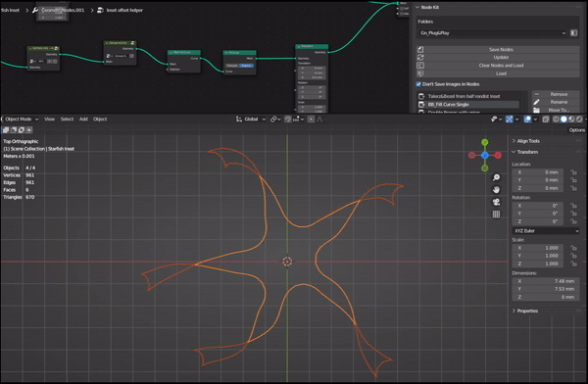Toggle X-ray view icon
Image resolution: width=588 pixels, height=384 pixels.
tap(546, 120)
